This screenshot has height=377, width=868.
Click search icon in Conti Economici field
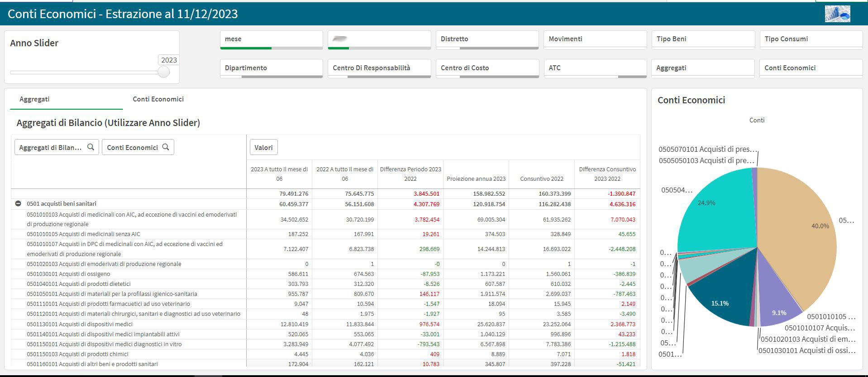coord(166,147)
